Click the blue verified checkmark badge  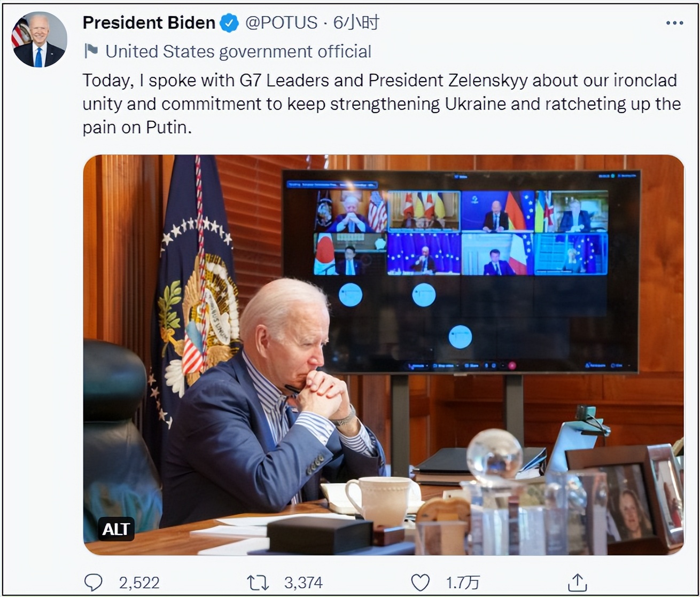(x=229, y=23)
